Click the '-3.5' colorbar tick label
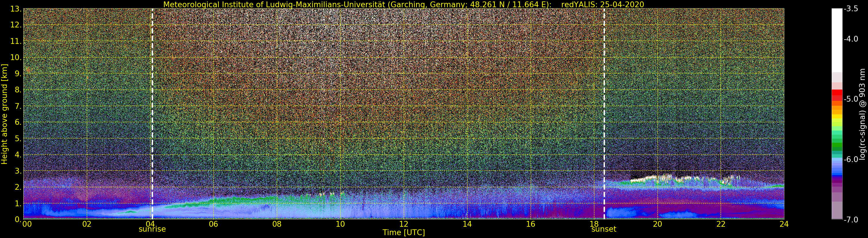 851,9
